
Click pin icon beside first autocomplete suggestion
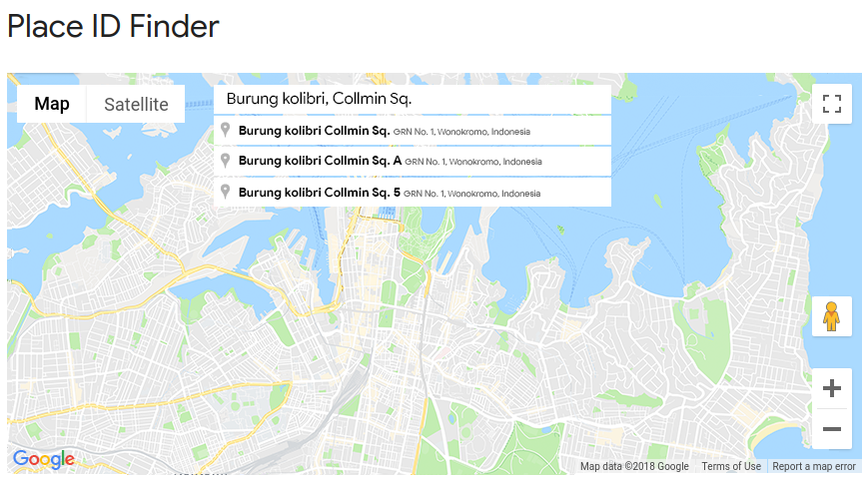(x=226, y=131)
